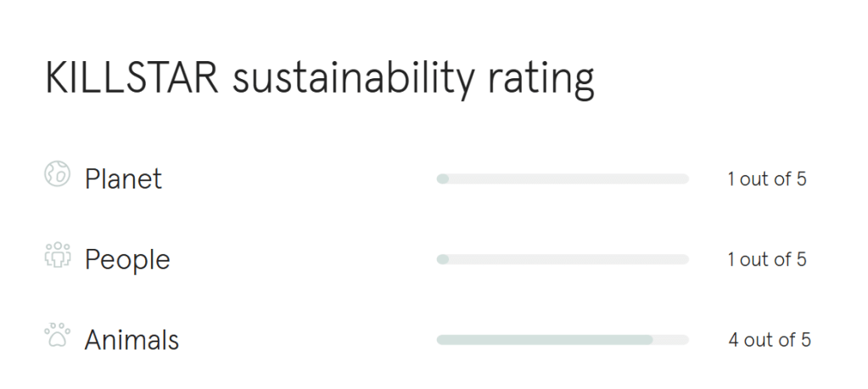Screen dimensions: 868x389
Task: Click Planet's "1 out of 5" score
Action: [766, 179]
